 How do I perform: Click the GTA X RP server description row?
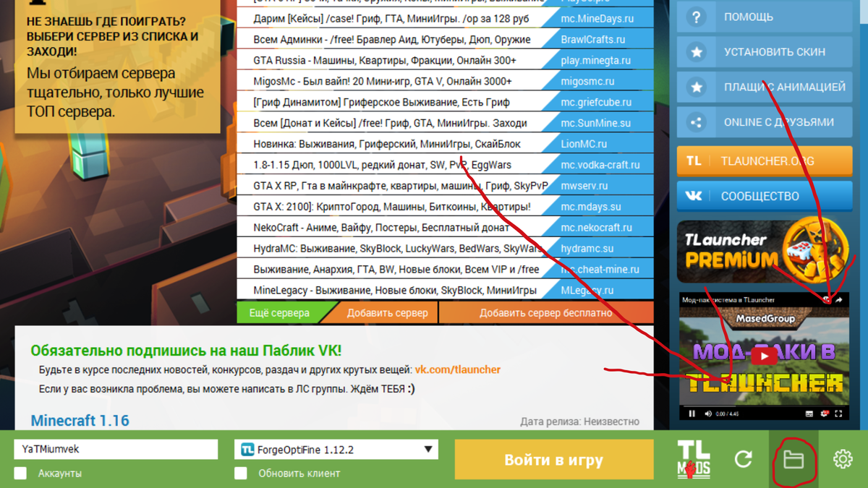coord(401,186)
